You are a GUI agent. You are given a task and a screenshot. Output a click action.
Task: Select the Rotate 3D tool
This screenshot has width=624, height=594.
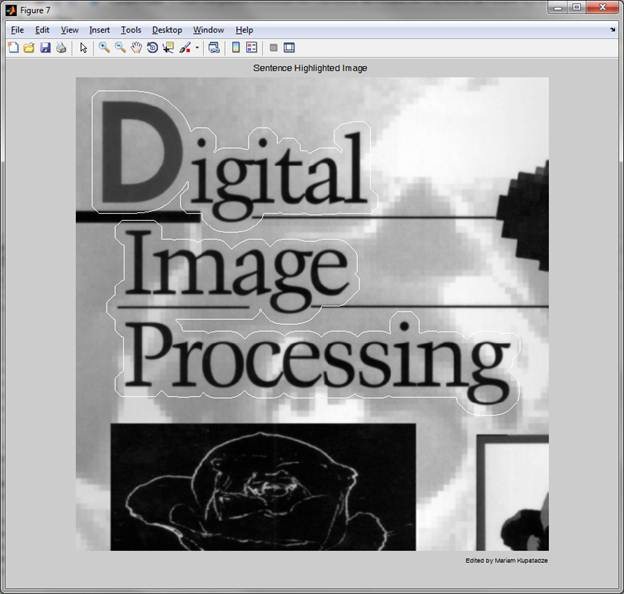coord(152,47)
